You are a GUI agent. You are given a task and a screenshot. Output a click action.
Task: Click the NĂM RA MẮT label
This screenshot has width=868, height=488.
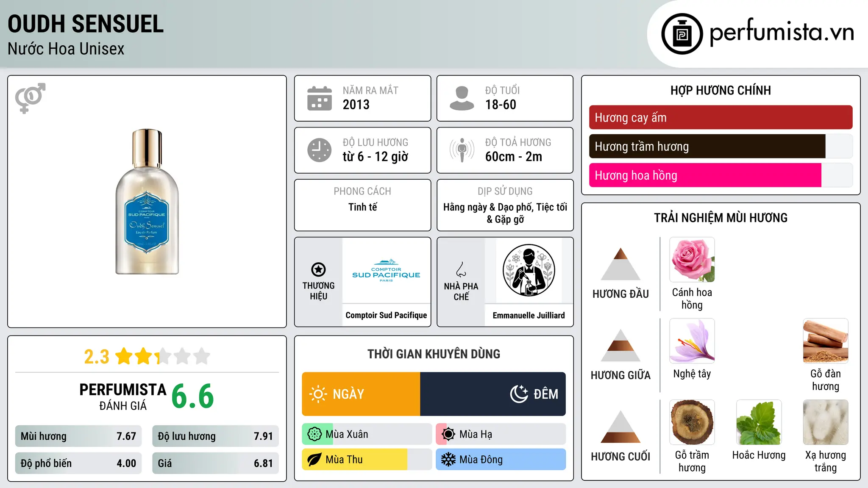pos(370,90)
